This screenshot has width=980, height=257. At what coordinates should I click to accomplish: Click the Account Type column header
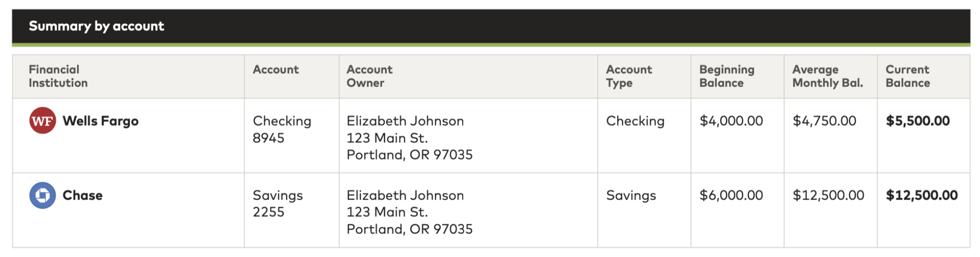pos(629,76)
